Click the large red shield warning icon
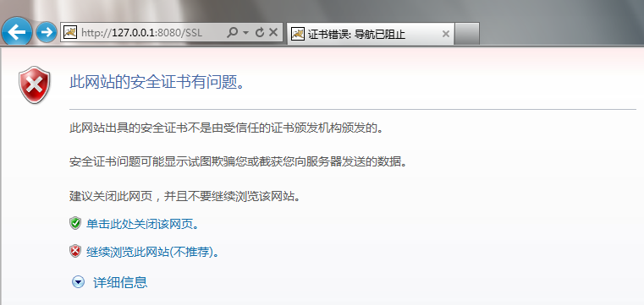 click(x=35, y=84)
